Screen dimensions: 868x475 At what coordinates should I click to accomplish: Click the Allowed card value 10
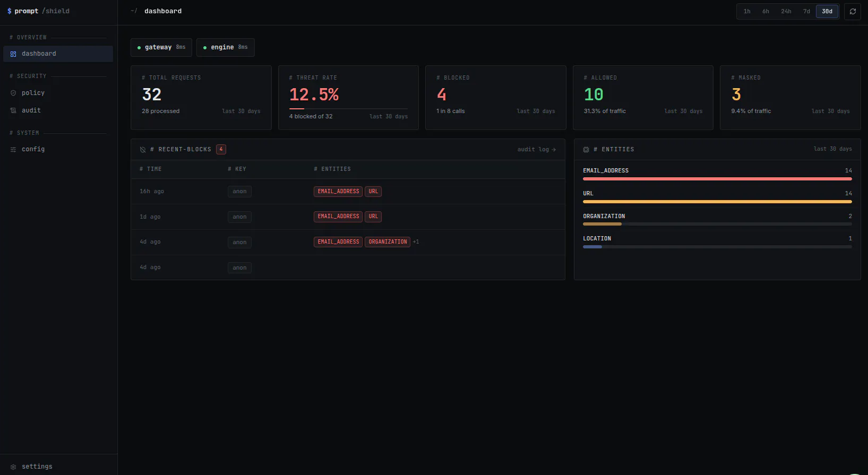coord(594,95)
